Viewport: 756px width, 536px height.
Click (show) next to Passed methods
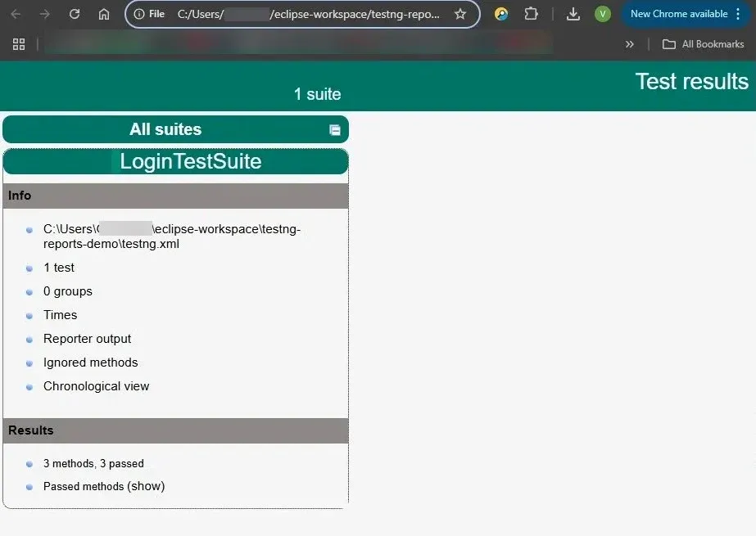[x=146, y=486]
